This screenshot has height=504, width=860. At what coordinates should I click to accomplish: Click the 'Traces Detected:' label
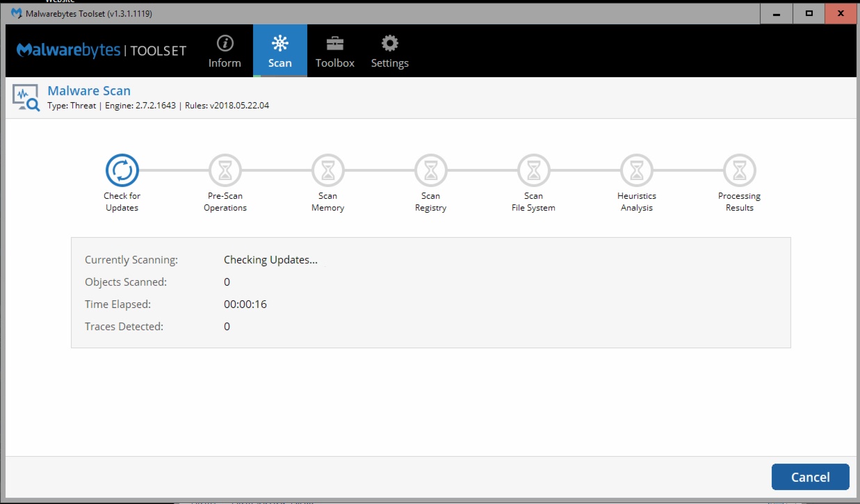[124, 327]
